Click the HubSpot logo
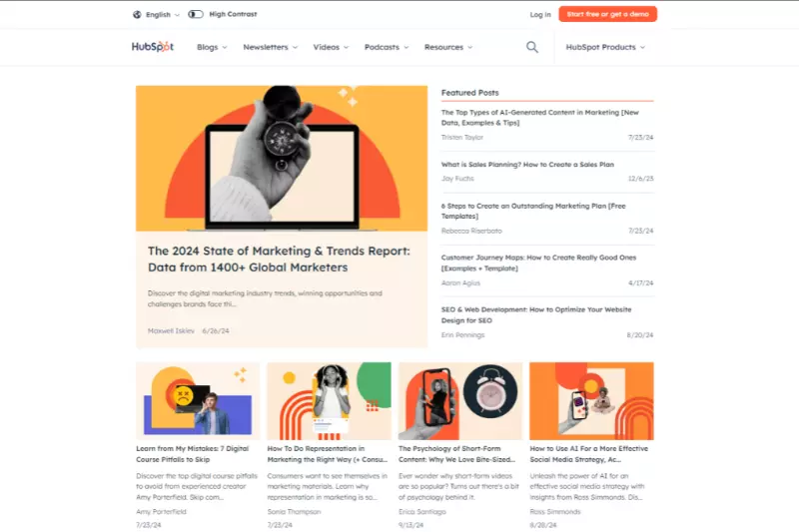 tap(153, 47)
